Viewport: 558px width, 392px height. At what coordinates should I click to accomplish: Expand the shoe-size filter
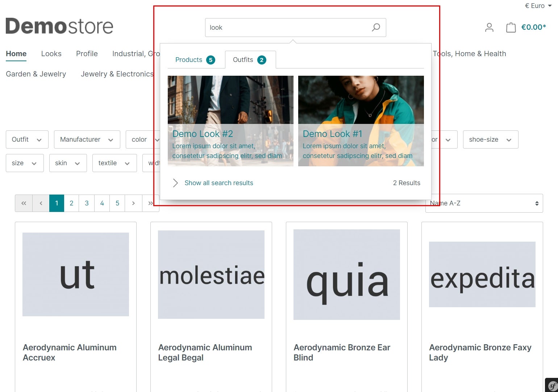(491, 139)
